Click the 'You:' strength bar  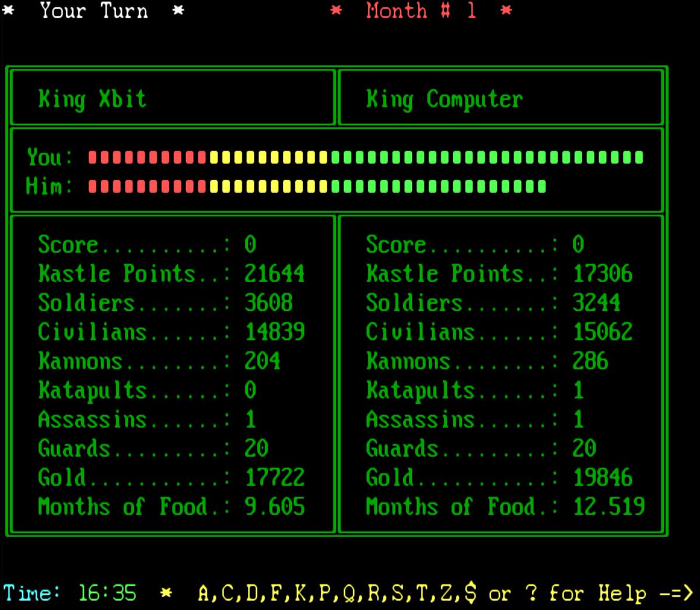click(366, 157)
